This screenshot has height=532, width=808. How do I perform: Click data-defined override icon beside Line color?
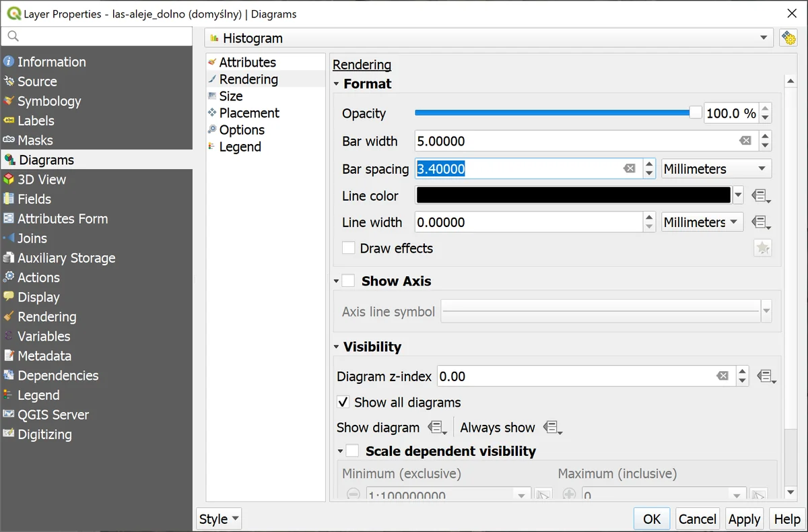[761, 196]
